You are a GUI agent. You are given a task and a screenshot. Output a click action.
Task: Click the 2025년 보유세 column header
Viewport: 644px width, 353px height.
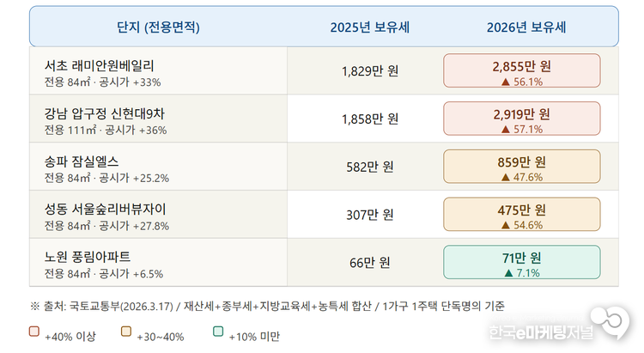click(369, 27)
